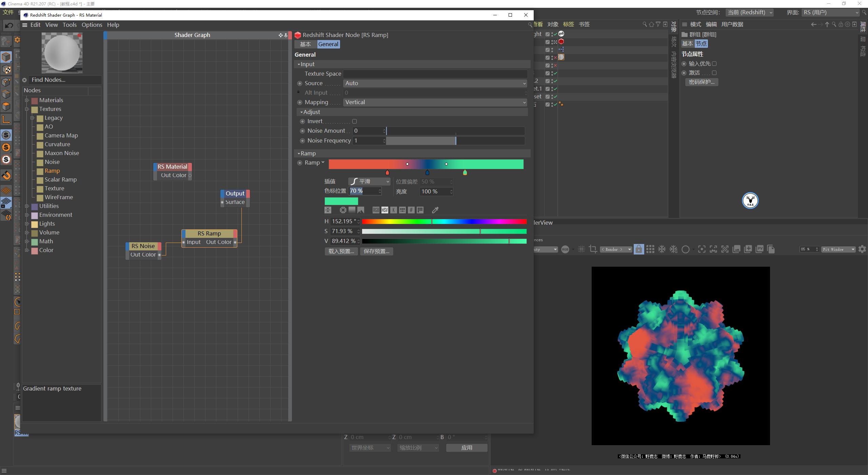Open RenderView settings with the gear icon
The image size is (868, 475).
pyautogui.click(x=862, y=249)
